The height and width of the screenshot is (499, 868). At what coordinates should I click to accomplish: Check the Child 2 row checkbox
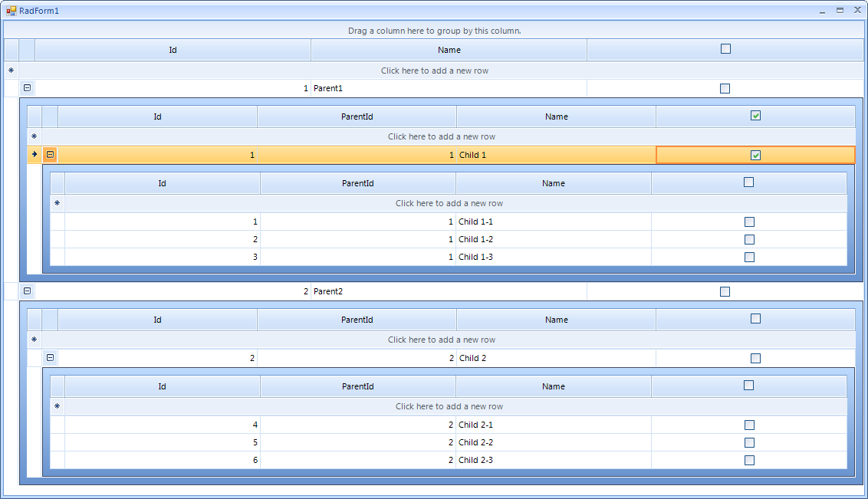tap(755, 359)
